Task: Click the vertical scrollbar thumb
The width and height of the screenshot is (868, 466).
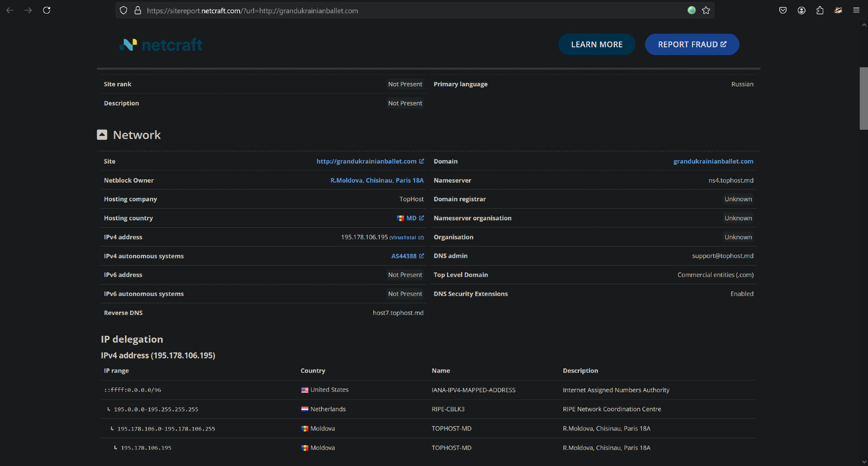Action: click(864, 98)
